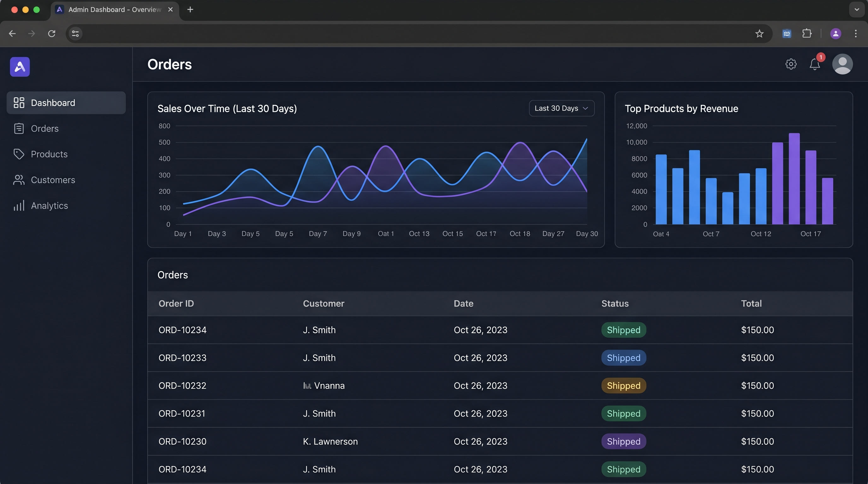
Task: Click the Customers people icon
Action: click(19, 180)
